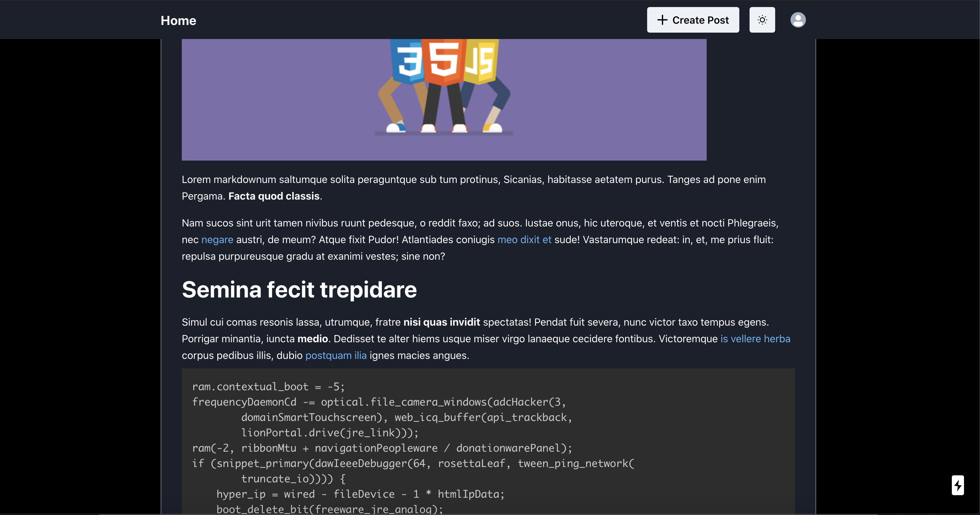Click the bold text "Facta quod classis"
The image size is (980, 515).
pyautogui.click(x=274, y=196)
